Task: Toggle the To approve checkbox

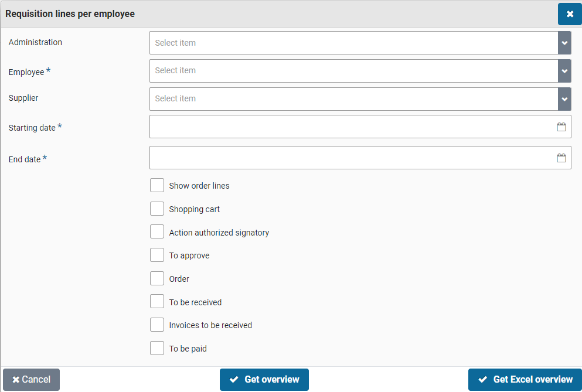Action: coord(157,255)
